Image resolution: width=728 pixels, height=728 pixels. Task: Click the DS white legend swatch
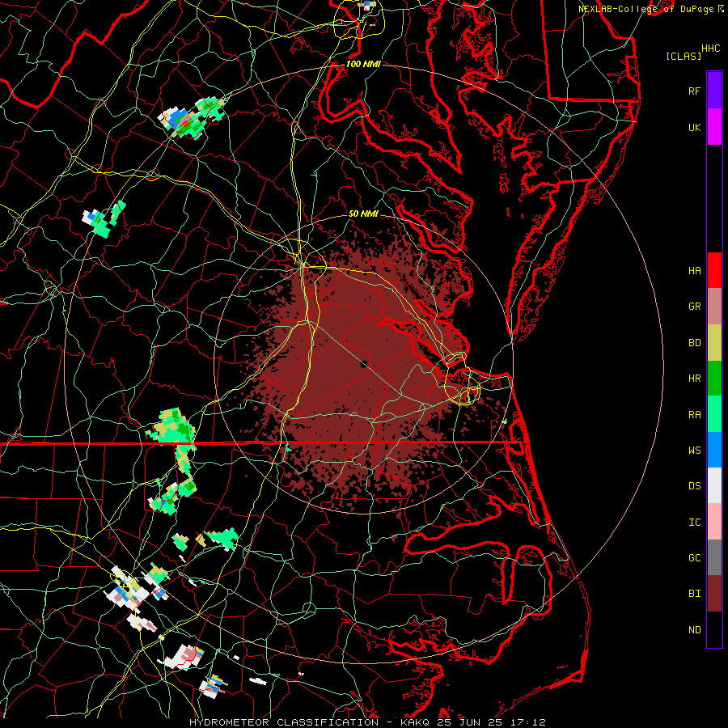[x=714, y=485]
